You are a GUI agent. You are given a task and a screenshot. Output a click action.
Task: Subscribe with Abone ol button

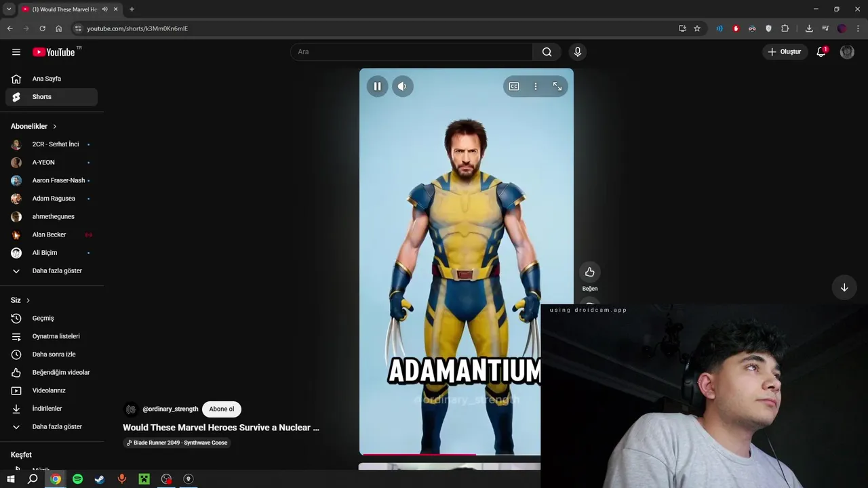coord(222,409)
